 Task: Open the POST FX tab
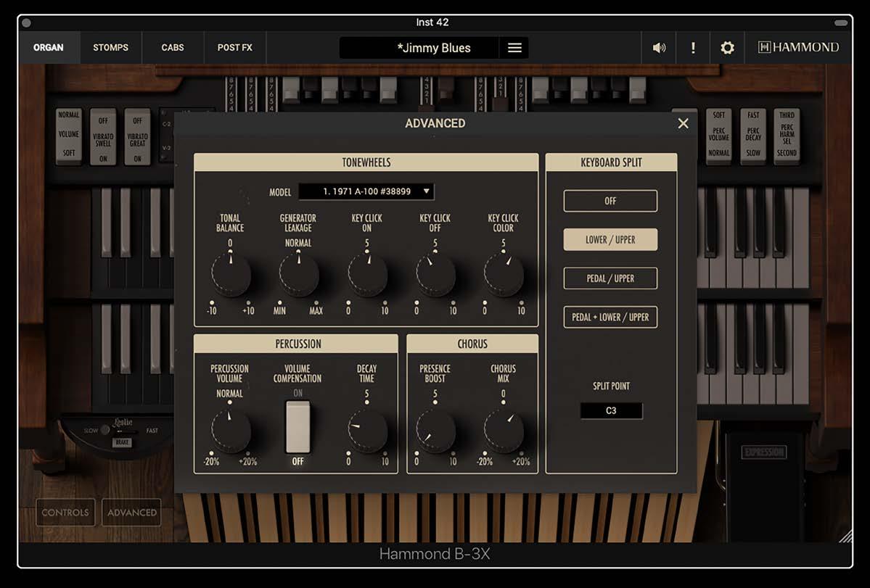point(234,48)
